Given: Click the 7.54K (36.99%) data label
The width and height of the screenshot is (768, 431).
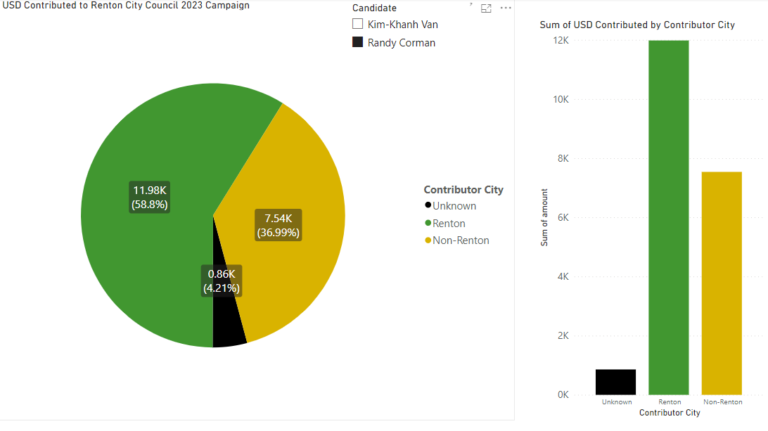Looking at the screenshot, I should [282, 225].
